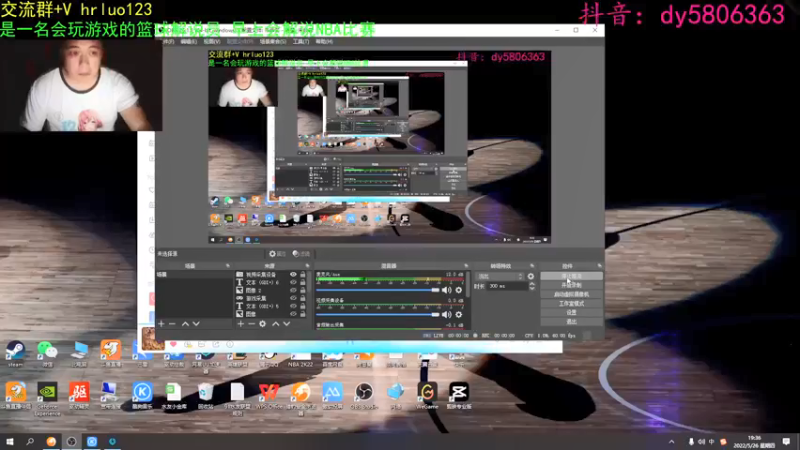This screenshot has height=450, width=800.
Task: Move the selected scene down
Action: click(196, 324)
